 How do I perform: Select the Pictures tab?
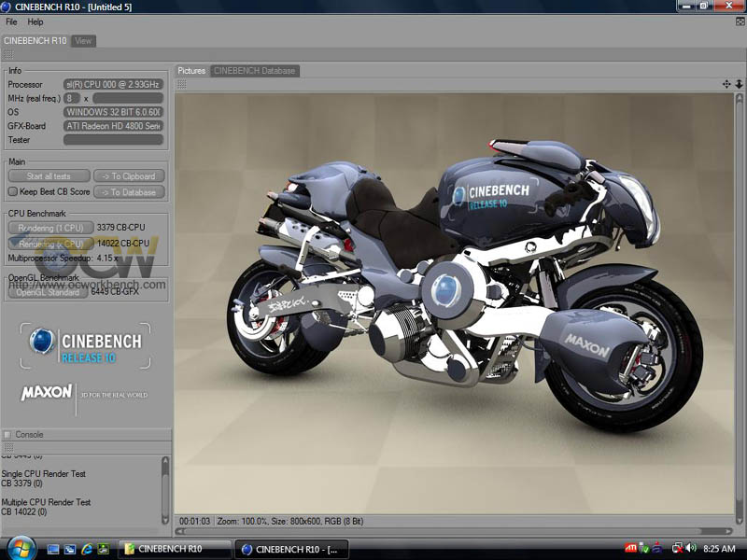coord(191,71)
